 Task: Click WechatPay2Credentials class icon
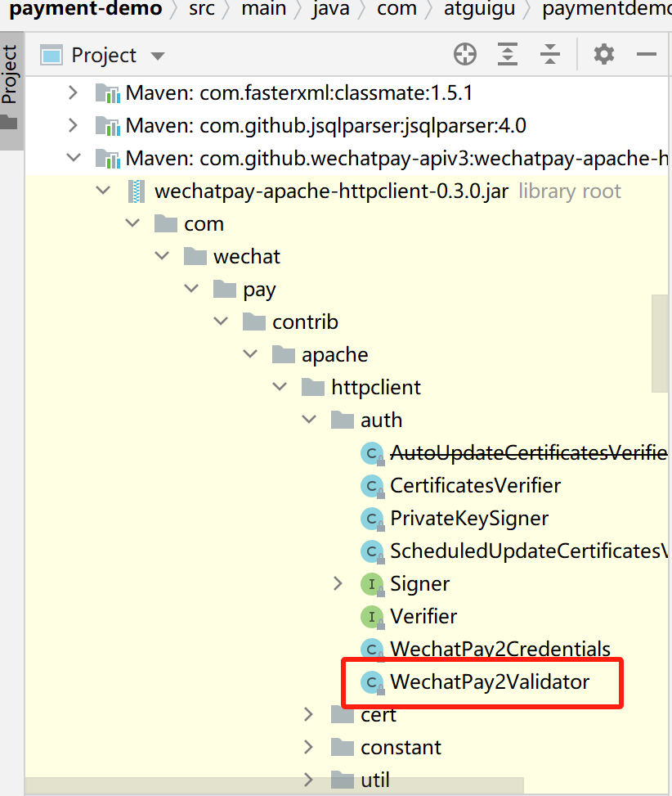click(372, 650)
